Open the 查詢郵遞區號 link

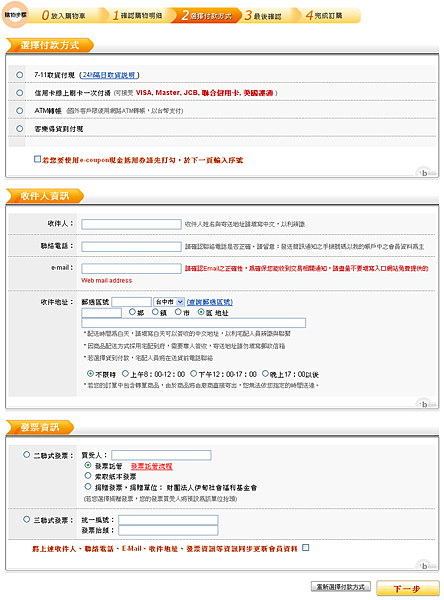pos(210,302)
